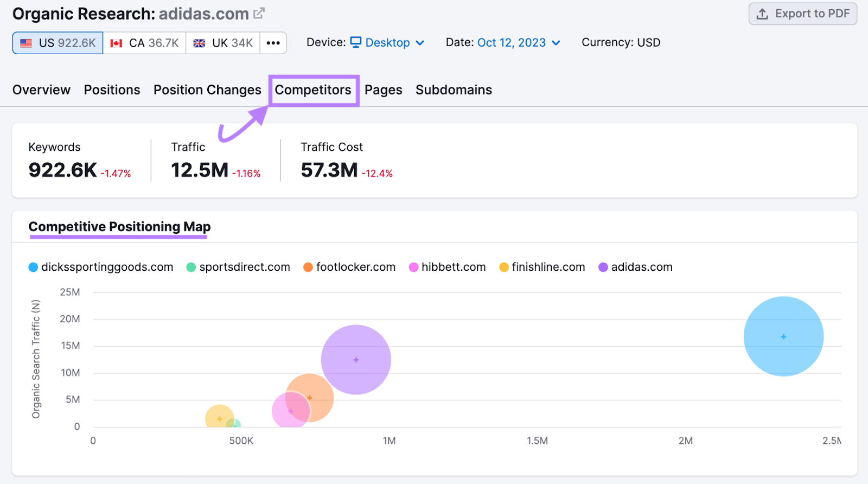Click the purple adidas.com bubble on chart
The image size is (868, 484).
[356, 360]
